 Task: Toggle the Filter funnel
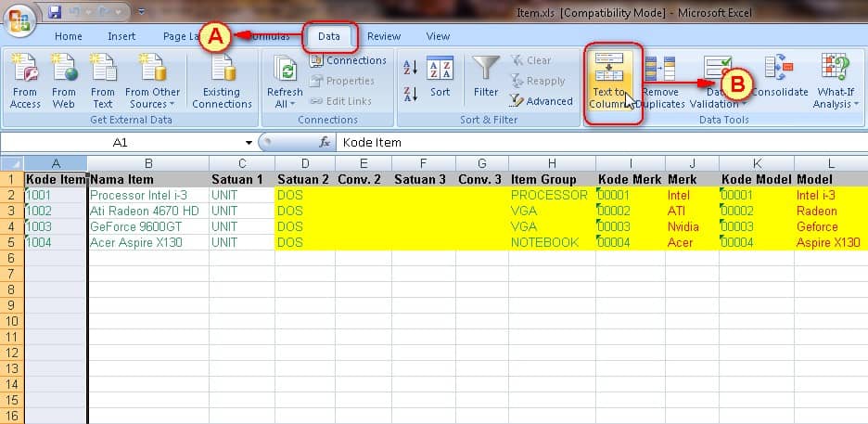[x=486, y=77]
